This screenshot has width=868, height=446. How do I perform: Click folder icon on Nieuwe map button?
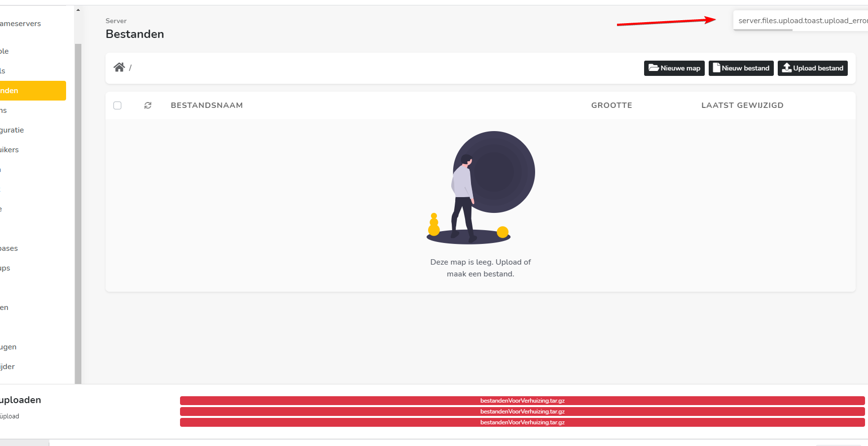653,68
